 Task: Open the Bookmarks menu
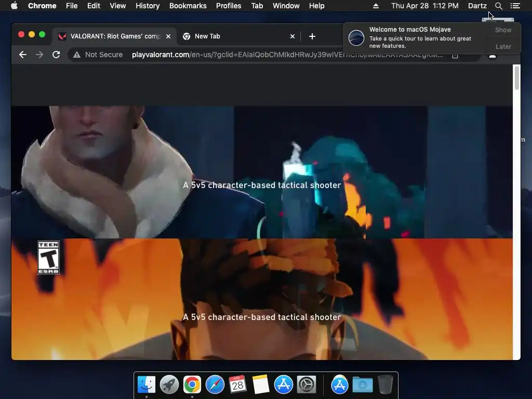click(x=188, y=6)
